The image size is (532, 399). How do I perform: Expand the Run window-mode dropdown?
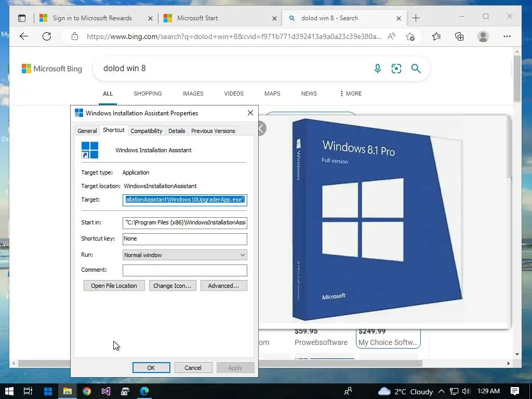[x=184, y=255]
